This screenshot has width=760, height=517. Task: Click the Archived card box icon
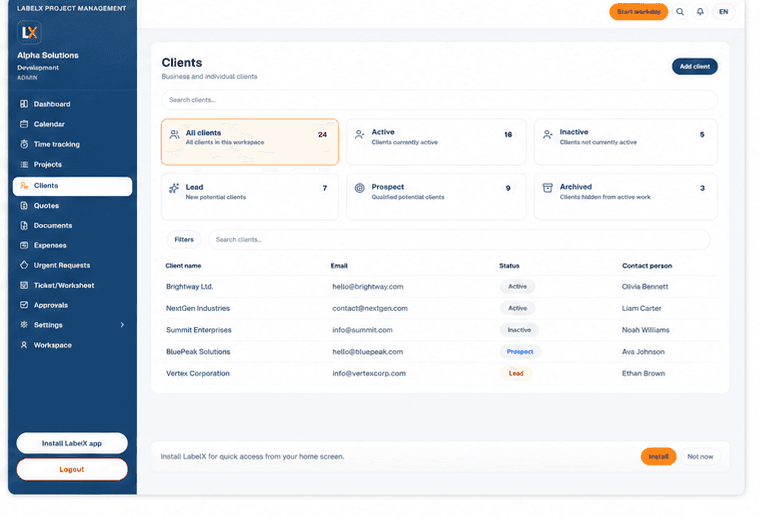[x=547, y=188]
